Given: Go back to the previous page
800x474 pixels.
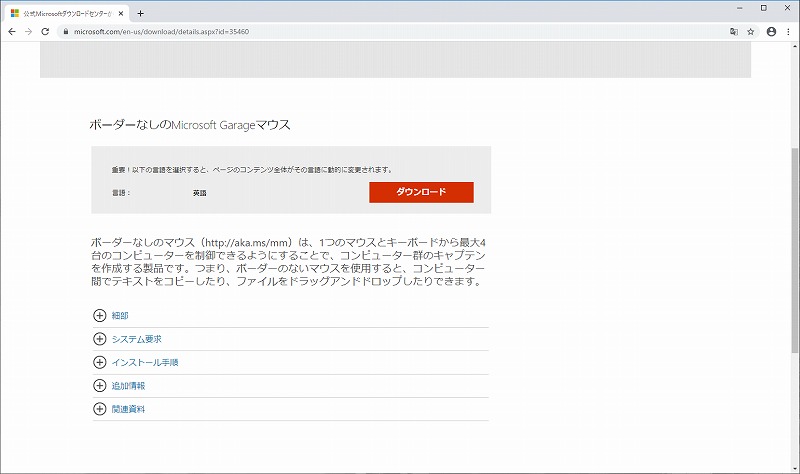Looking at the screenshot, I should [12, 32].
